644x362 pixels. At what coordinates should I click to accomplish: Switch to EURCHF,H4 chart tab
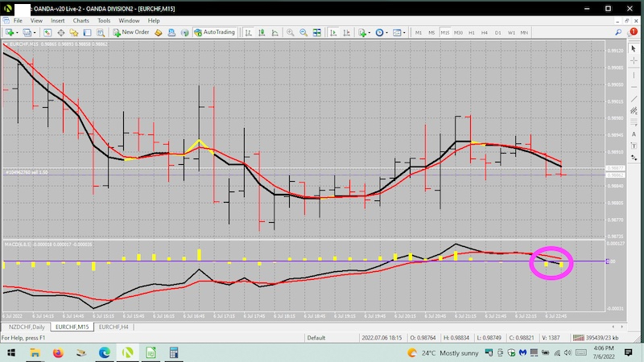point(114,327)
